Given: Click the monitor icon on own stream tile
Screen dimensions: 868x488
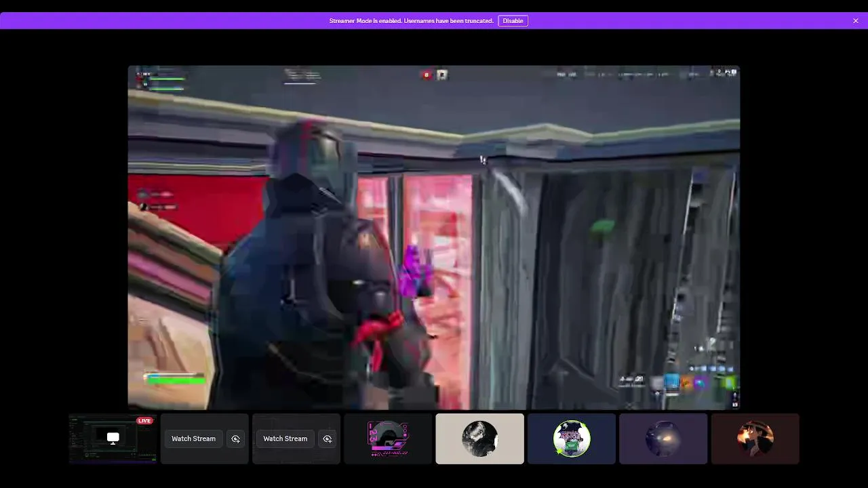Looking at the screenshot, I should pyautogui.click(x=113, y=438).
